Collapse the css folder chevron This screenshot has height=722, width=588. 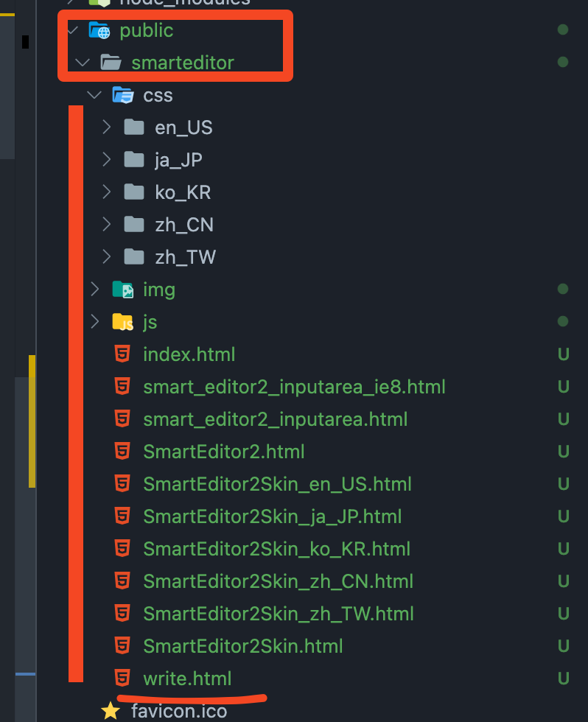(94, 95)
